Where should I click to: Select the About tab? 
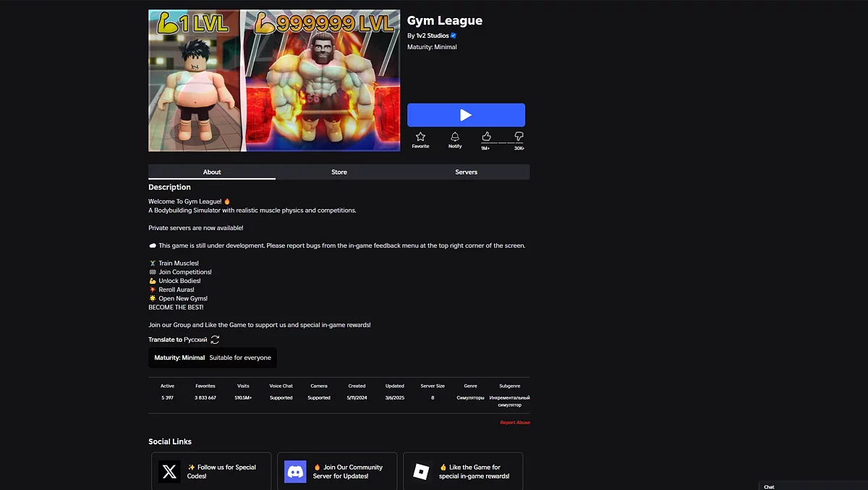point(212,172)
